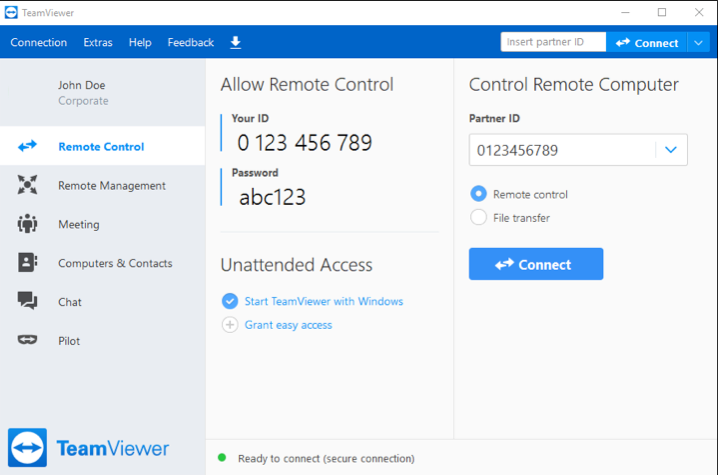Click Start TeamViewer with Windows link
This screenshot has width=718, height=475.
tap(324, 301)
